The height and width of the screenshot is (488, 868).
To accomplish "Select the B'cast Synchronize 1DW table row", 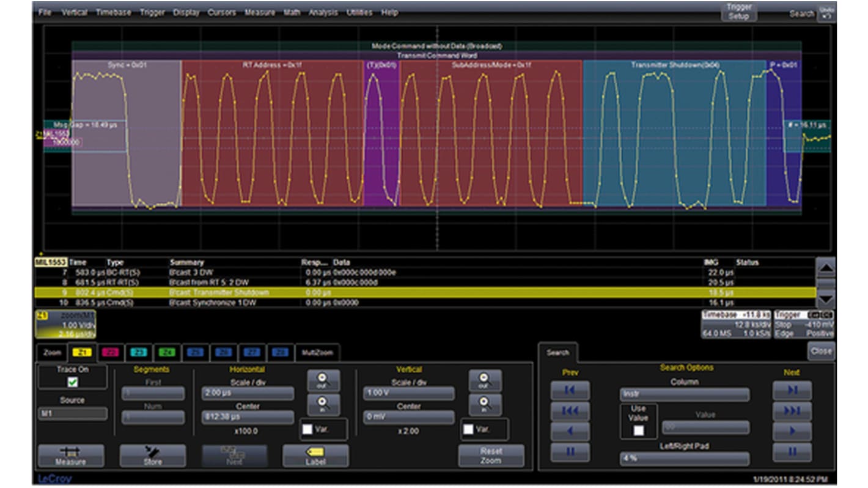I will [425, 303].
